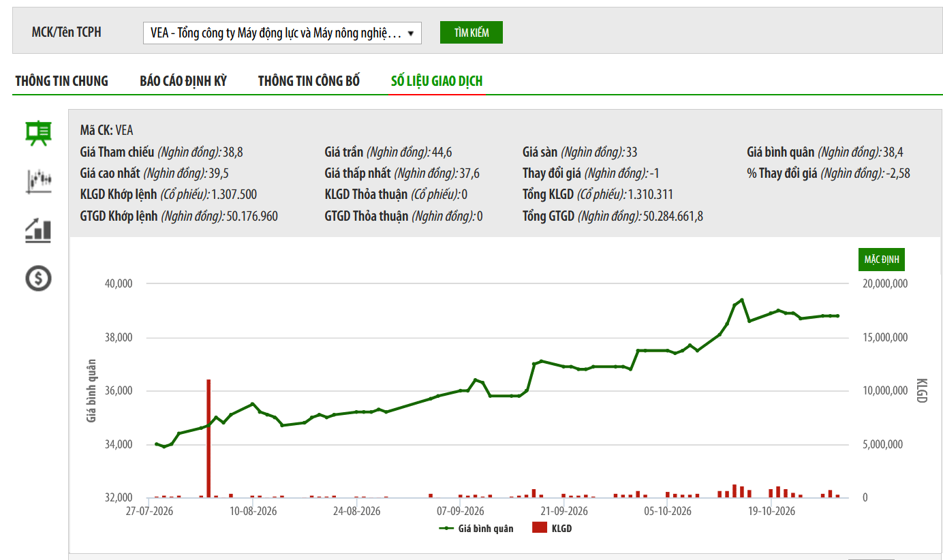Click the Tổng GTGD value 50.284.661,8
Viewport: 943px width, 560px height.
[673, 216]
